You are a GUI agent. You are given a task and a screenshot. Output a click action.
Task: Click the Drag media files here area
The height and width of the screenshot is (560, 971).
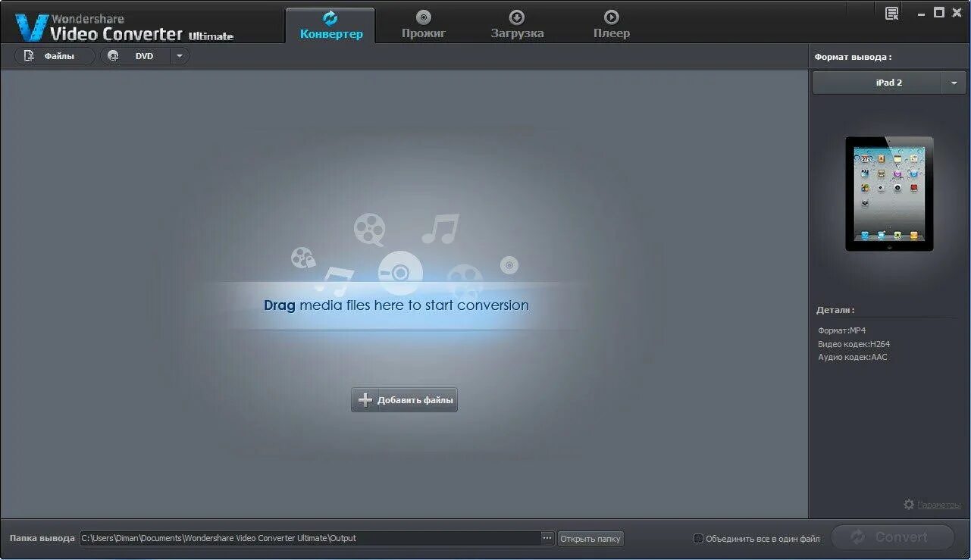point(396,305)
